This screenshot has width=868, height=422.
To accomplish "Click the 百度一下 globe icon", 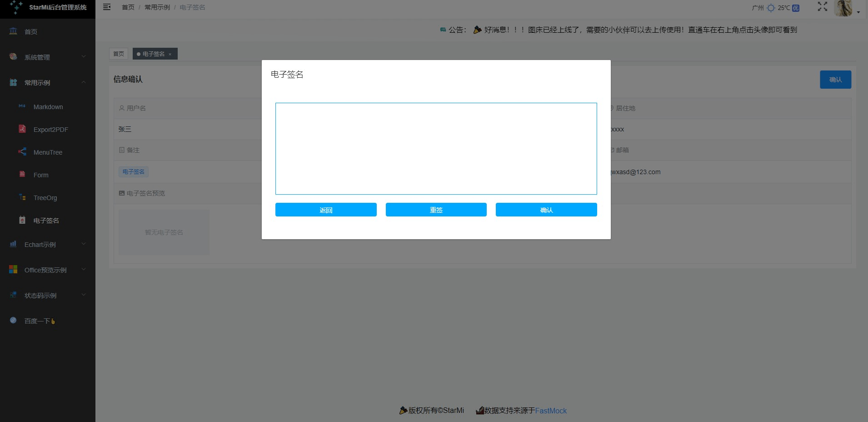I will coord(13,320).
